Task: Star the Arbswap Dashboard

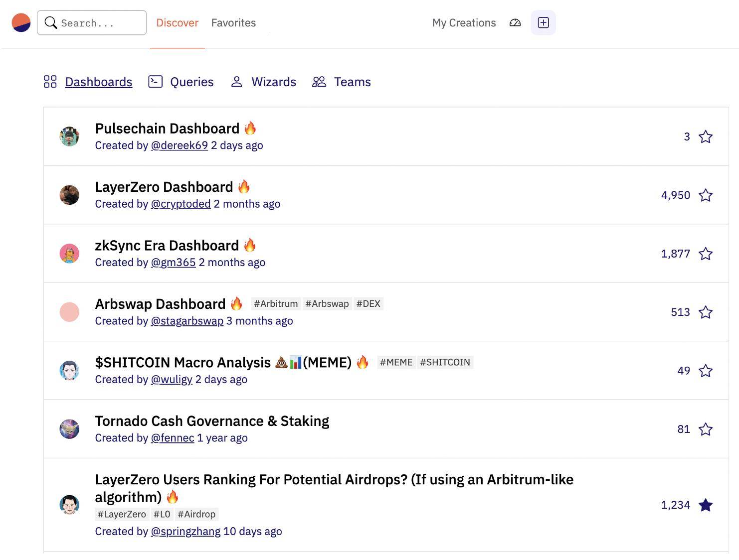Action: (x=706, y=312)
